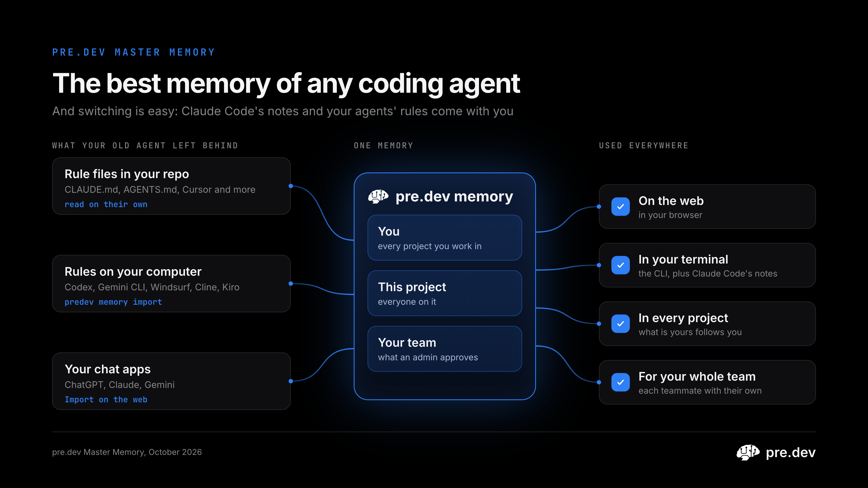
Task: Toggle the In every project checkbox
Action: [x=620, y=324]
